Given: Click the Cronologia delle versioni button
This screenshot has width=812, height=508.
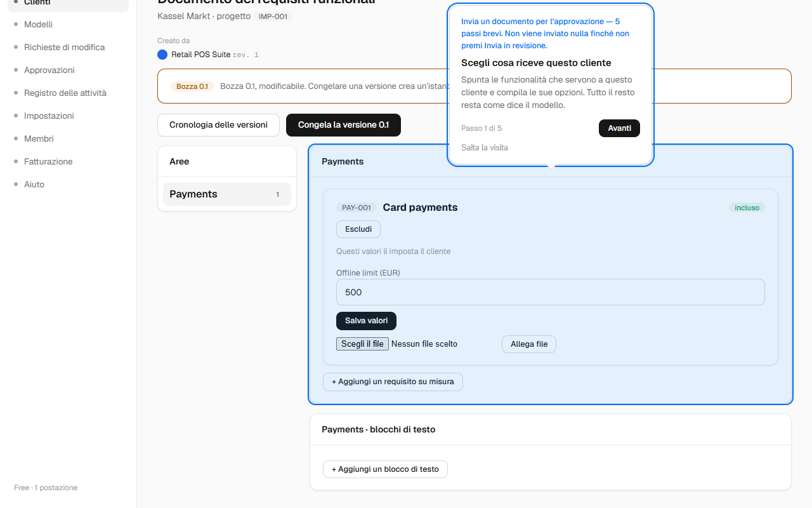Looking at the screenshot, I should [x=218, y=125].
